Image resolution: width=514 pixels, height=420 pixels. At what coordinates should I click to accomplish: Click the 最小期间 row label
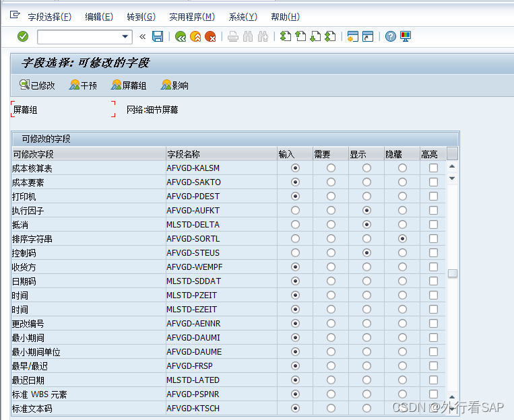click(x=28, y=338)
